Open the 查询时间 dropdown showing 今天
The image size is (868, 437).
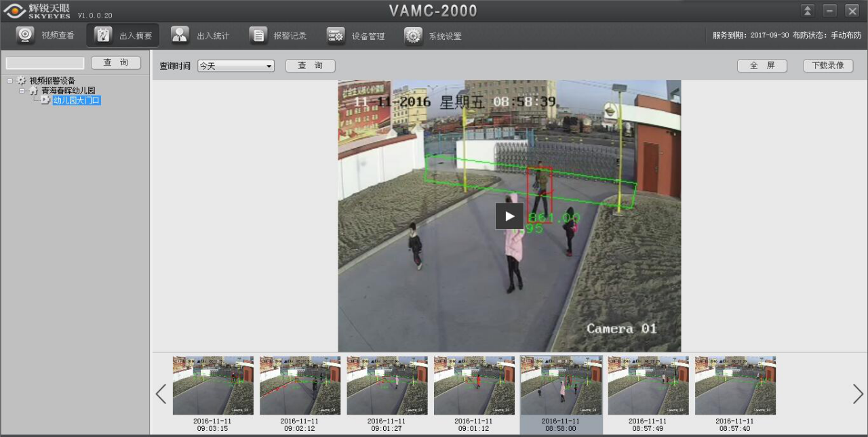[x=235, y=66]
